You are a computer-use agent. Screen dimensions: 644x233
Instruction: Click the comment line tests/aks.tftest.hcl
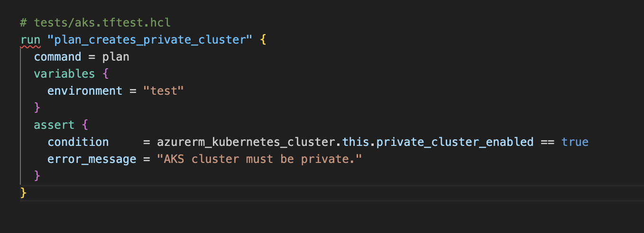click(x=95, y=23)
